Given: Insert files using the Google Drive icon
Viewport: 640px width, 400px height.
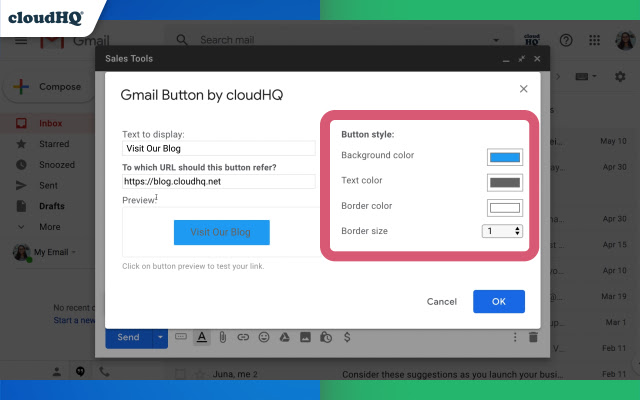Looking at the screenshot, I should click(284, 337).
